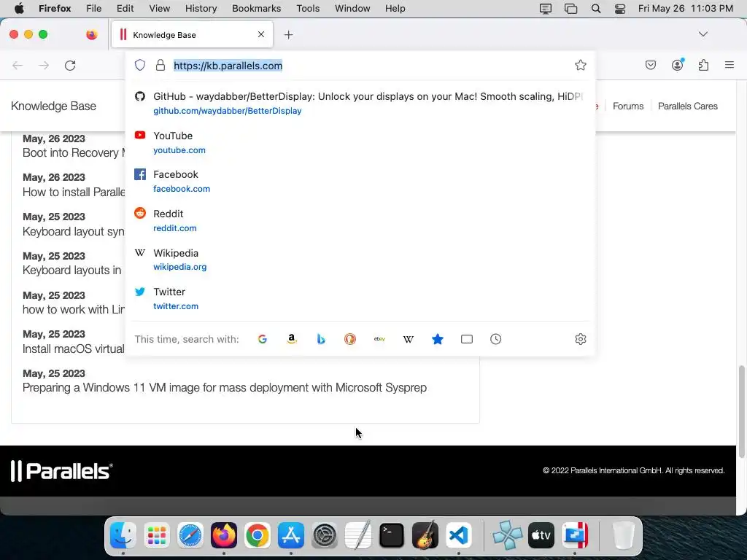The width and height of the screenshot is (747, 560).
Task: Expand the list all tabs chevron
Action: coord(703,34)
